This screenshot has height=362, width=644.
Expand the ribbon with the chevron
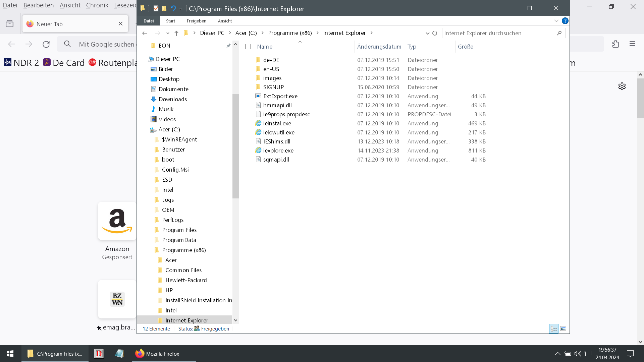[x=556, y=21]
